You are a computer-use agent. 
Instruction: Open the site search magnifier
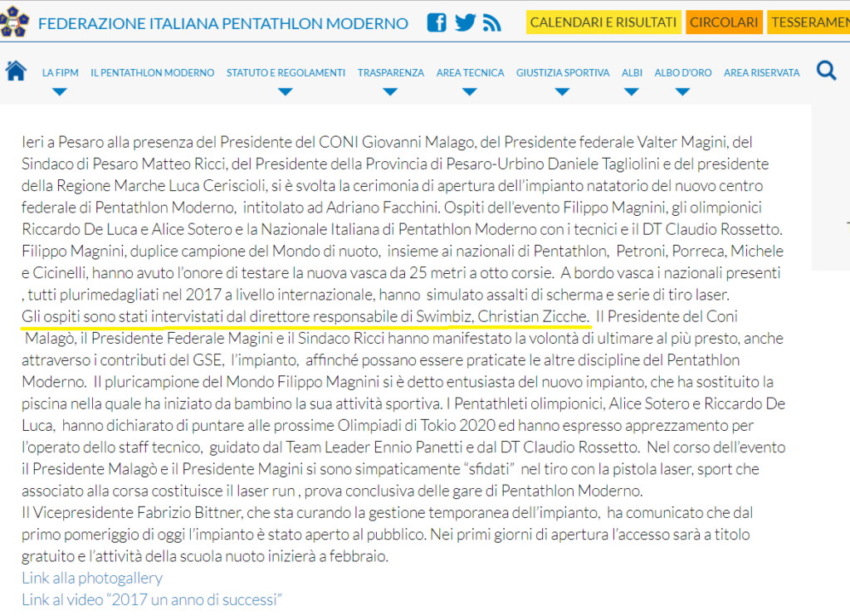coord(826,71)
